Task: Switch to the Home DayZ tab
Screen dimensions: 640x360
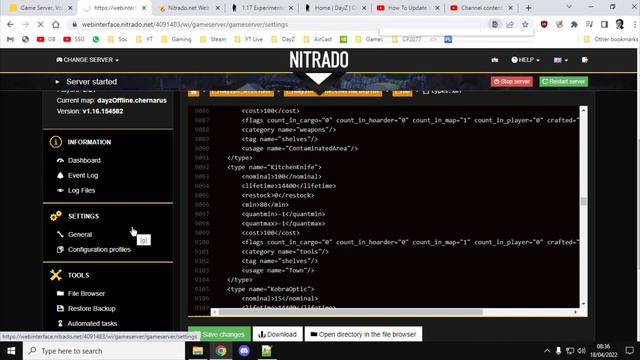Action: click(336, 8)
